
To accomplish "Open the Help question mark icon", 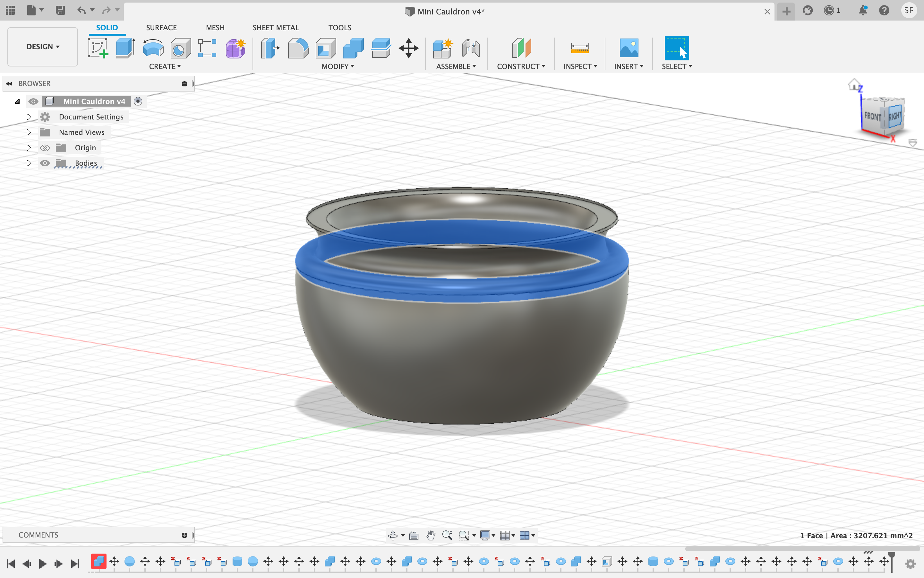I will click(x=884, y=10).
